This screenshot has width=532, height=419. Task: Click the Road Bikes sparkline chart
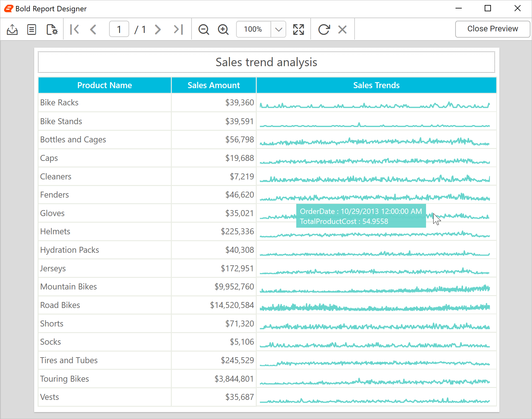pyautogui.click(x=375, y=307)
